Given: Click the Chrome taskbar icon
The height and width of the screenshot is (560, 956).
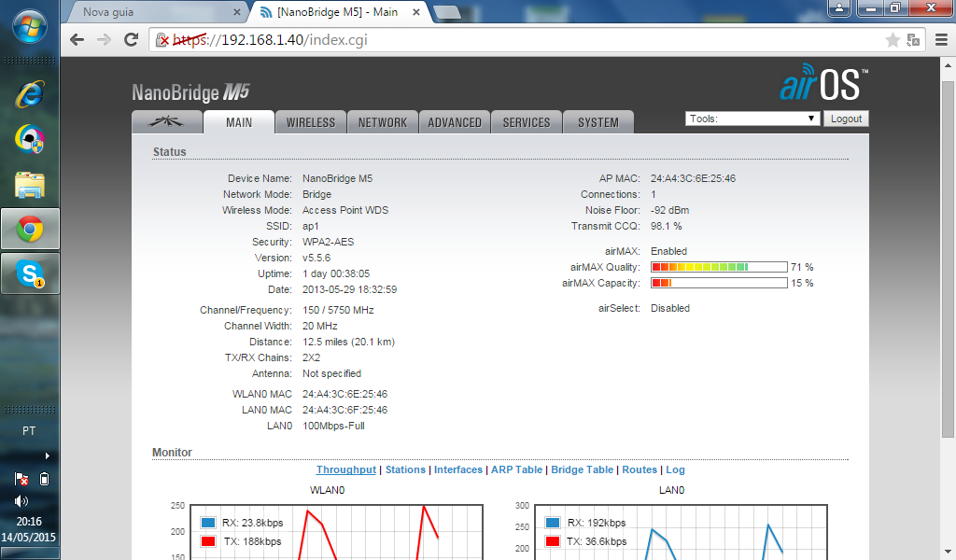Looking at the screenshot, I should pyautogui.click(x=30, y=229).
